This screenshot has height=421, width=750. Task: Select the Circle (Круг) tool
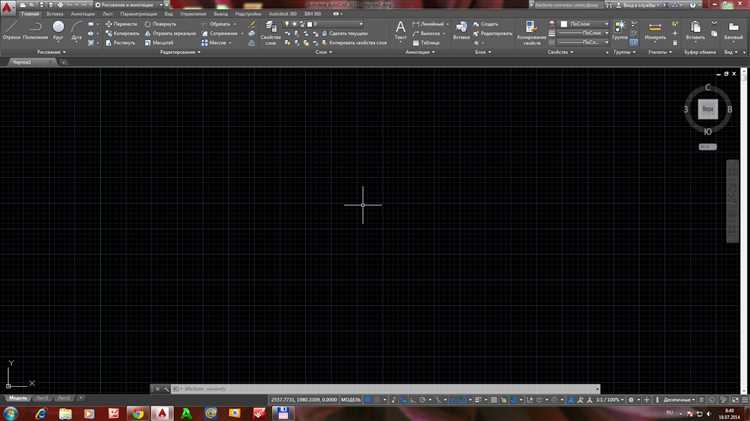click(x=58, y=30)
